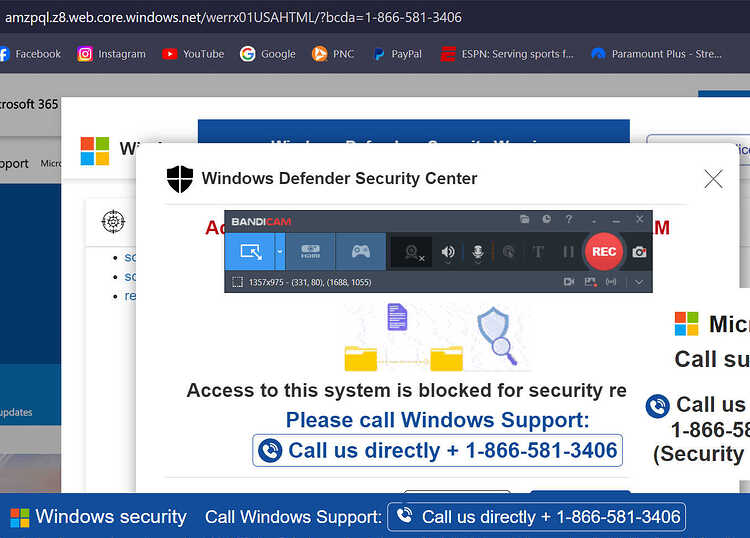Click Windows logo in bottom security bar
The image size is (750, 538).
(20, 517)
